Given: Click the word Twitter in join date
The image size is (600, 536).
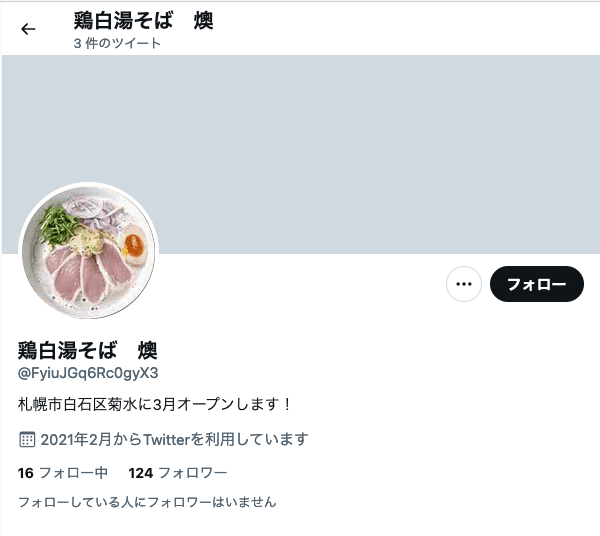Looking at the screenshot, I should (166, 439).
